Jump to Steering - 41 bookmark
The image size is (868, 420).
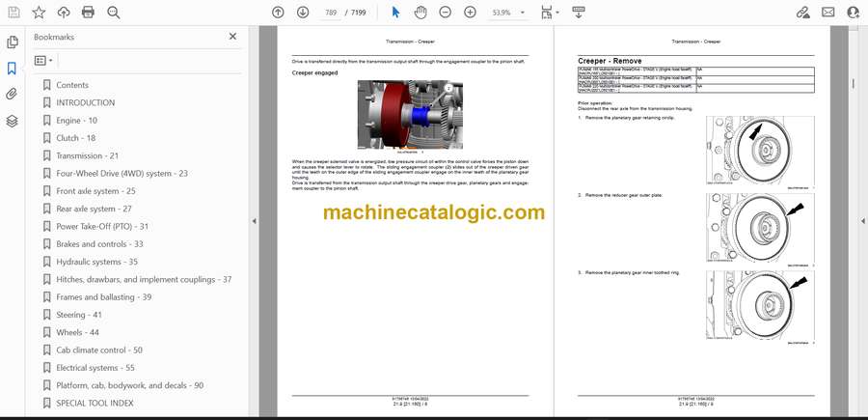pyautogui.click(x=79, y=315)
